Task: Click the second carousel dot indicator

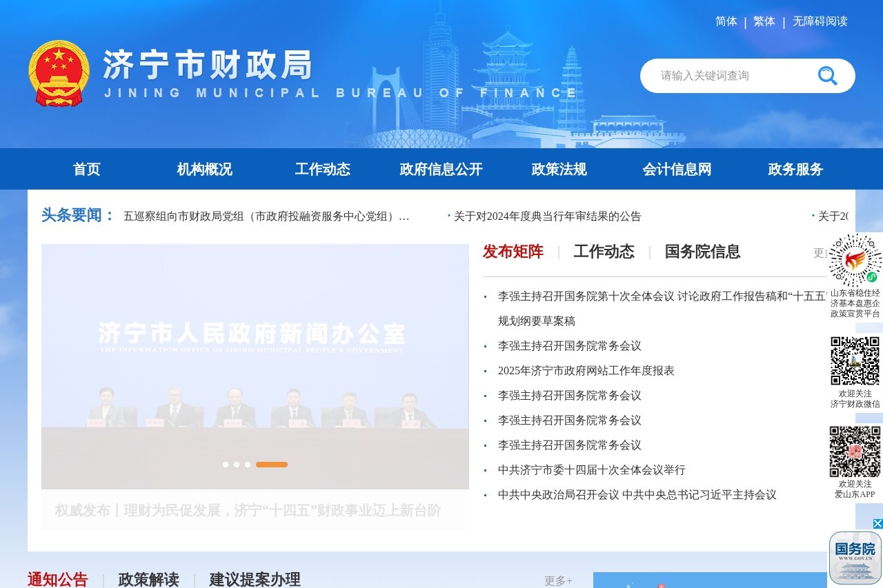Action: 237,465
